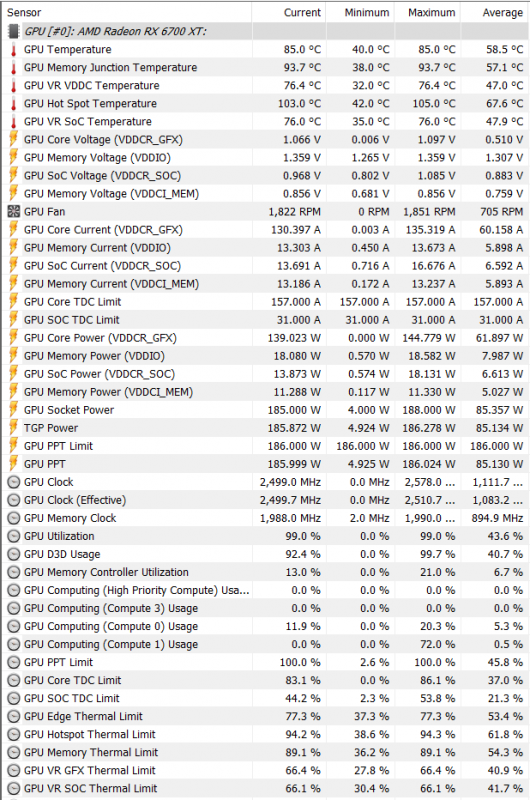
Task: Click the Maximum column header
Action: coord(427,13)
